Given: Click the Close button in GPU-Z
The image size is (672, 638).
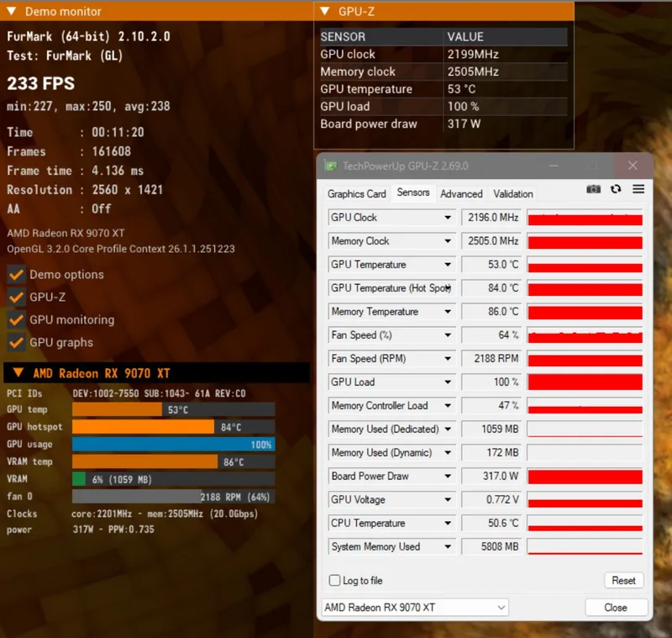Looking at the screenshot, I should [616, 608].
